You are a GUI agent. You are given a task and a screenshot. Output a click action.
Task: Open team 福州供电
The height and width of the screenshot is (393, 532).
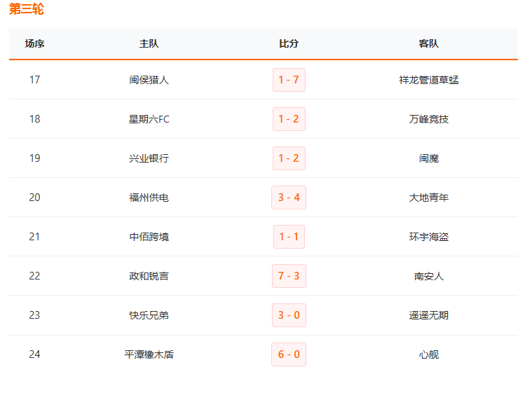tap(149, 198)
